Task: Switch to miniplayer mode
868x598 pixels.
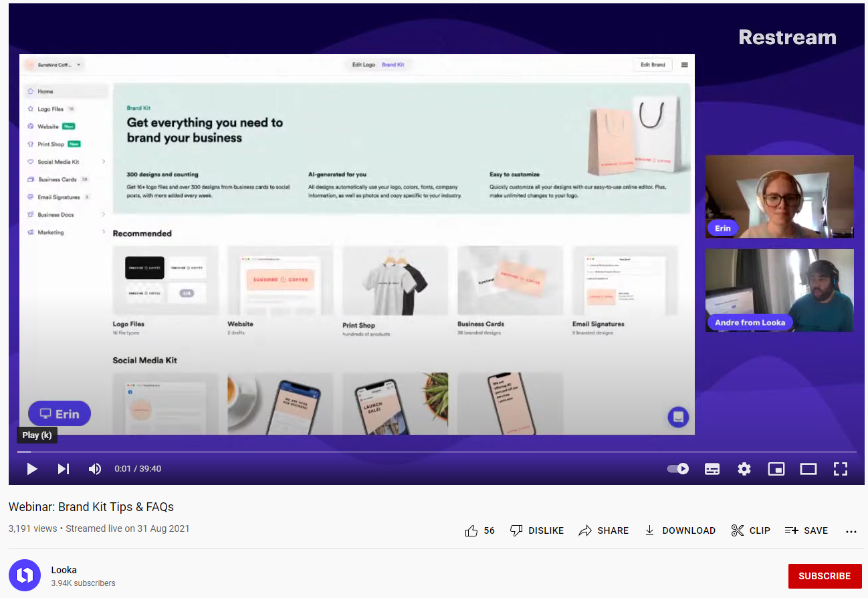Action: coord(776,469)
